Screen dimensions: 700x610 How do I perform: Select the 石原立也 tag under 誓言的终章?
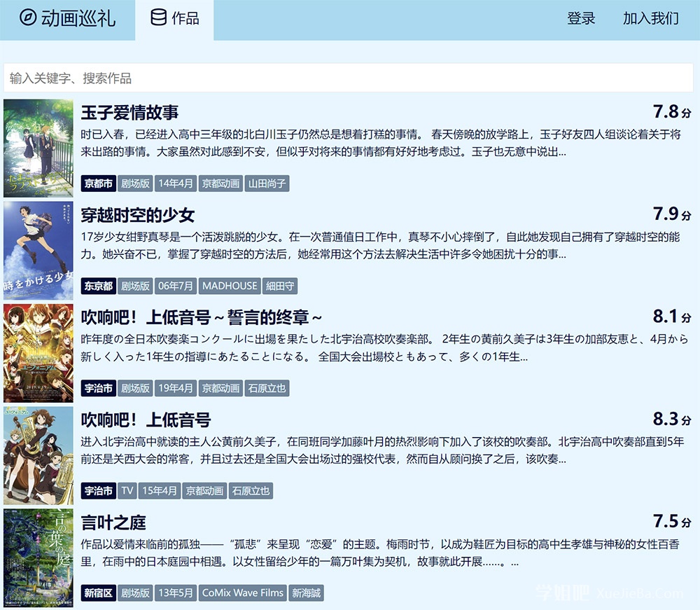[267, 388]
